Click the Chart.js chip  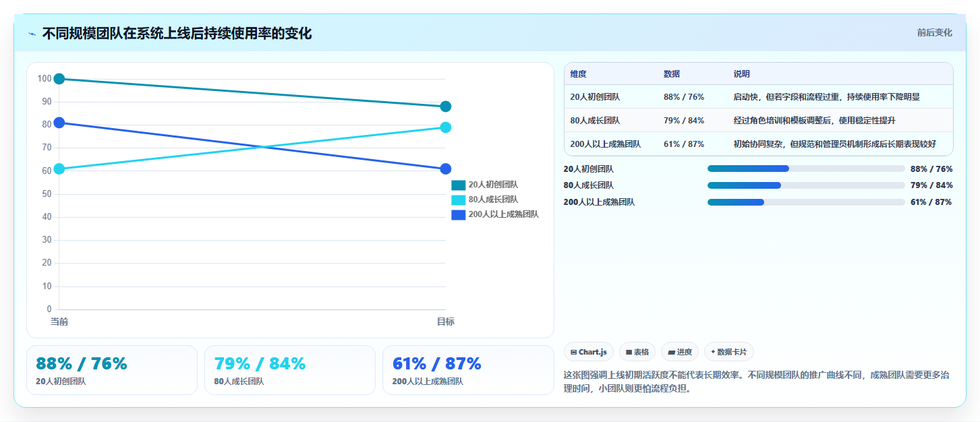click(589, 352)
